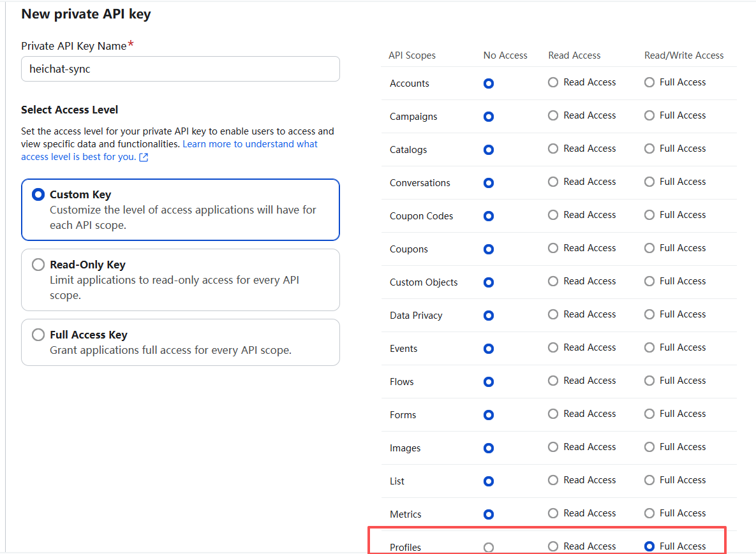
Task: Enable Read Access for Events scope
Action: (x=553, y=347)
